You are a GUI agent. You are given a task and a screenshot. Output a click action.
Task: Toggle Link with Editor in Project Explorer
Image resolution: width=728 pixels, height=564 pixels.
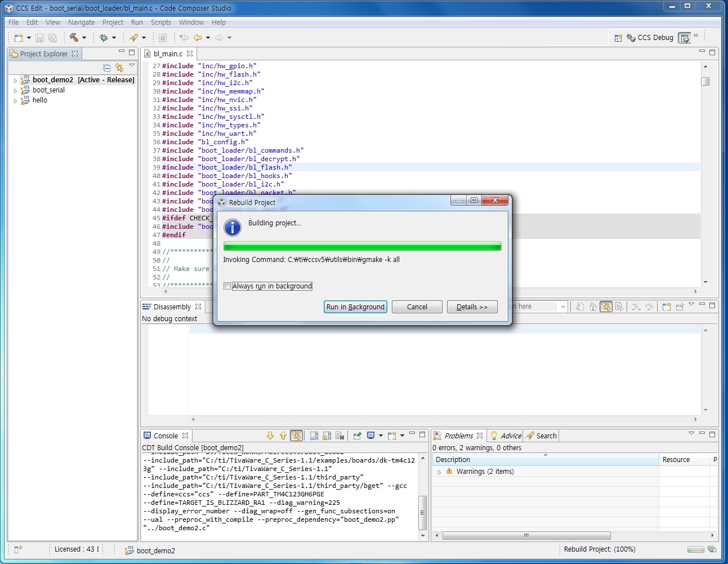(x=119, y=68)
